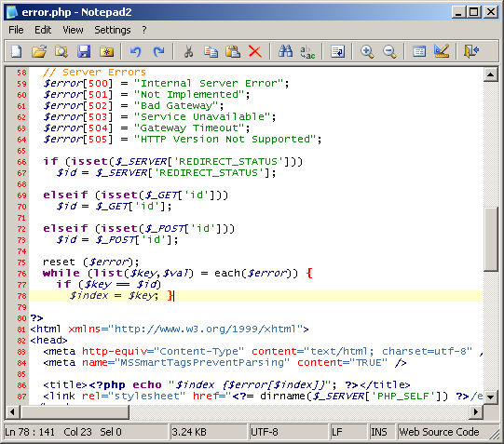Viewport: 504px width, 444px height.
Task: Click the Browse file magnifier icon
Action: [x=61, y=51]
